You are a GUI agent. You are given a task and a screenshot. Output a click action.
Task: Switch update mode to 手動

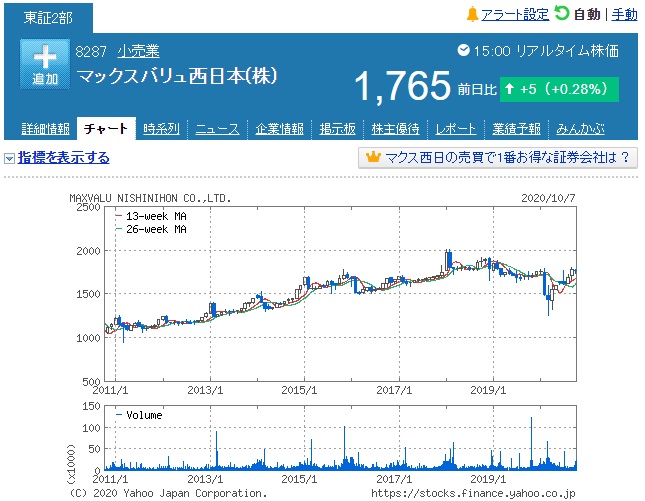624,14
